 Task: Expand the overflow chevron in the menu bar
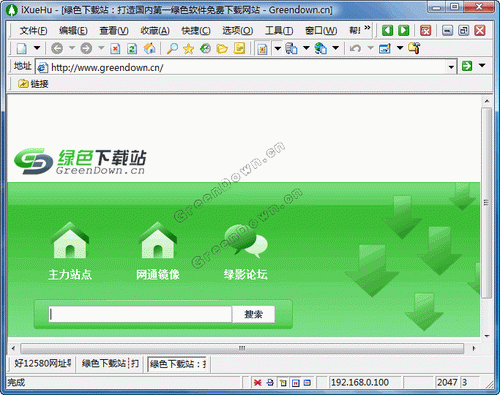[x=367, y=28]
